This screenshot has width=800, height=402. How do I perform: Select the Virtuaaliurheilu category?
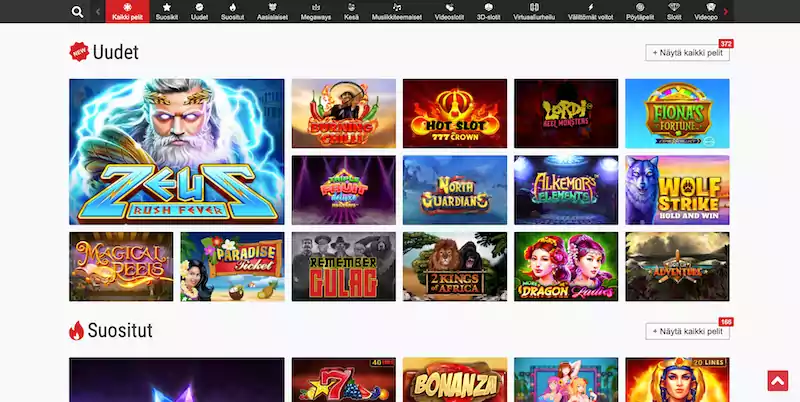[534, 11]
